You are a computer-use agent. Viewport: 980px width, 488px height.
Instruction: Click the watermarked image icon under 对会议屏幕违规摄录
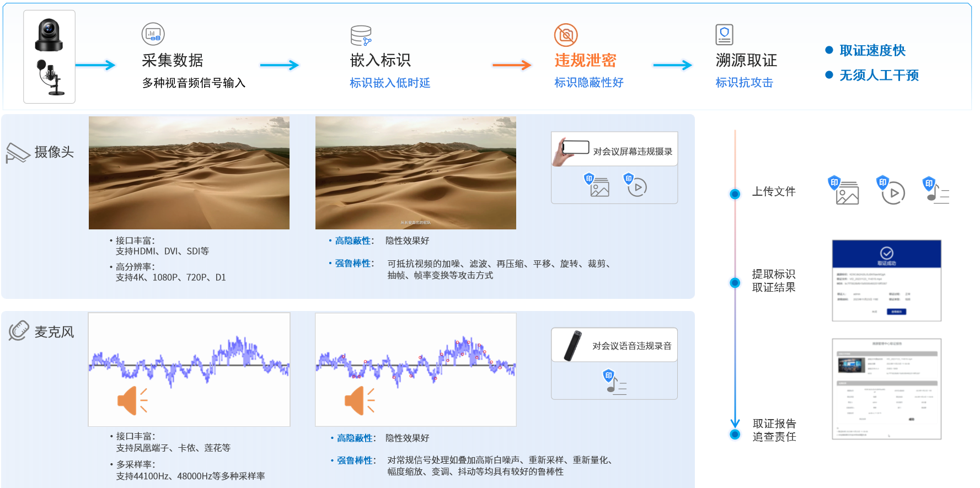[x=597, y=185]
